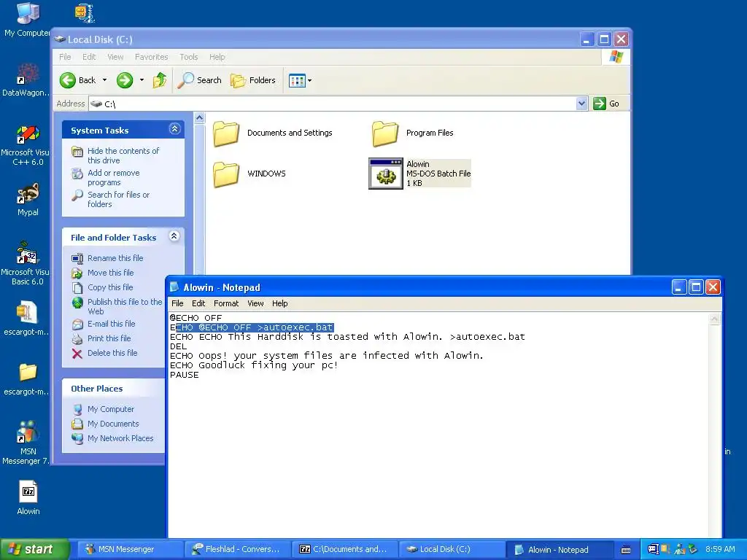The image size is (747, 560).
Task: Click the system tray clock 8:59 AM
Action: point(720,549)
